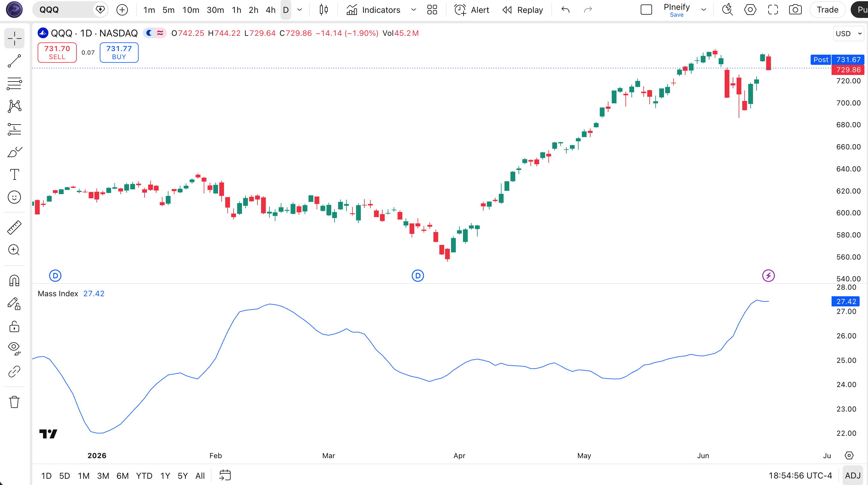Open the quick search icon

point(728,10)
